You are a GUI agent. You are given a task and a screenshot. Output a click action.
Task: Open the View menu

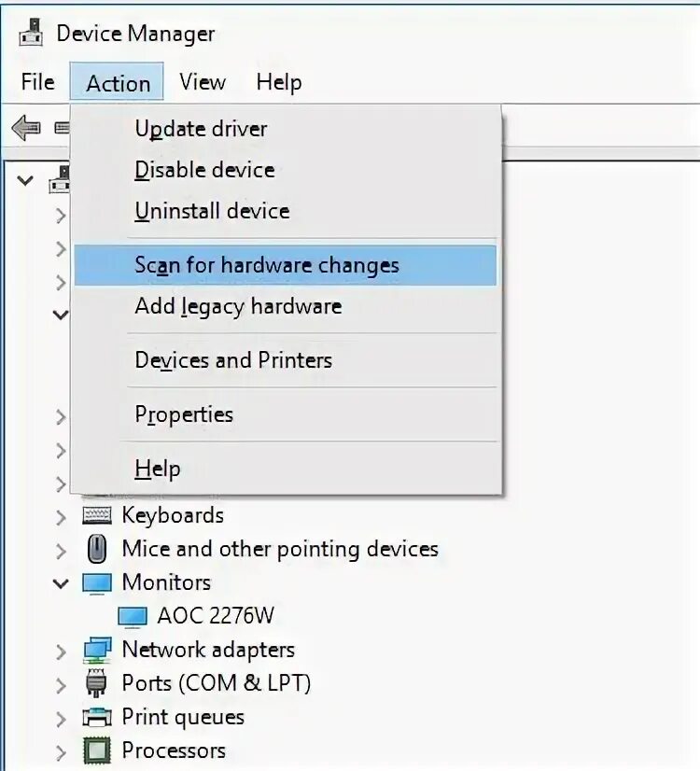coord(203,82)
